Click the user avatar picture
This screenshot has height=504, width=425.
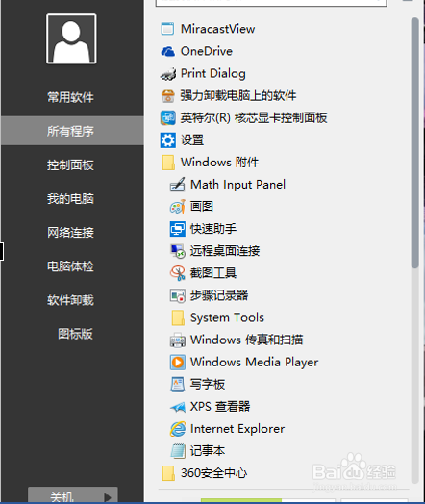71,38
